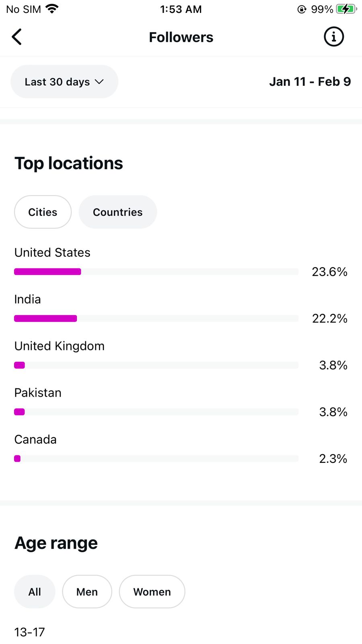The width and height of the screenshot is (362, 644).
Task: Open the Last 30 days dropdown
Action: [x=64, y=82]
